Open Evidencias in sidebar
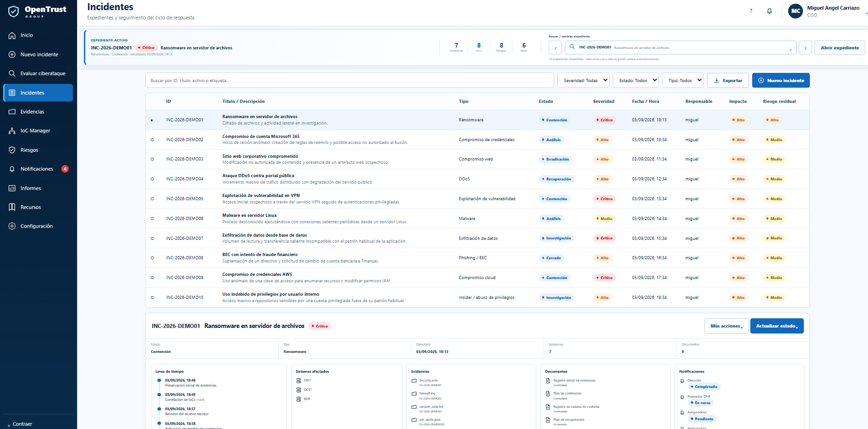Screen dimensions: 868x429 click(x=38, y=112)
